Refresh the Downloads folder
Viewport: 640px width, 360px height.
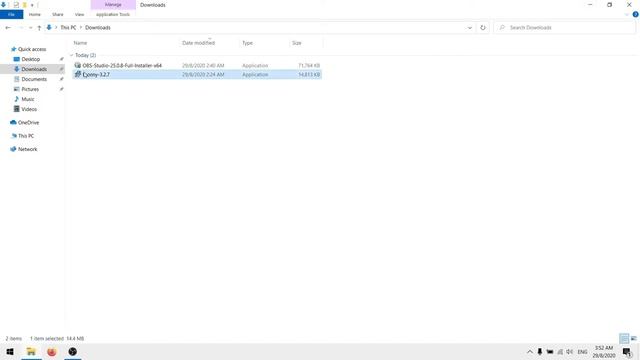coord(483,28)
